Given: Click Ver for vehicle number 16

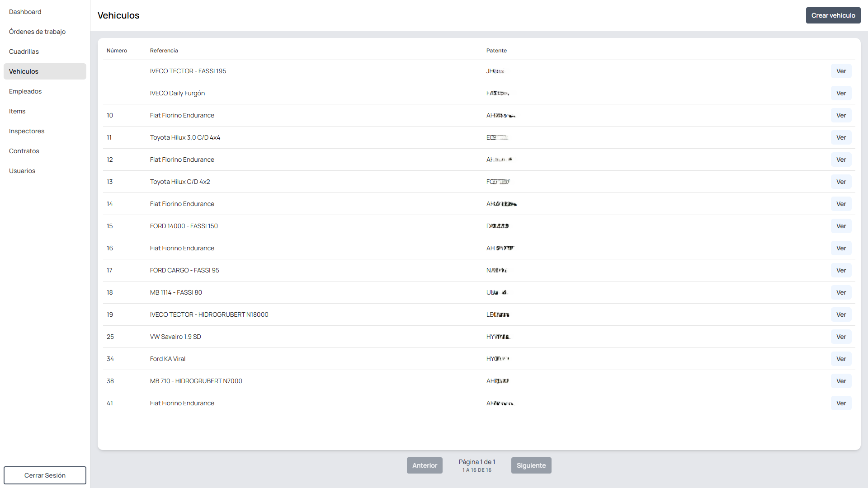Looking at the screenshot, I should (x=841, y=248).
